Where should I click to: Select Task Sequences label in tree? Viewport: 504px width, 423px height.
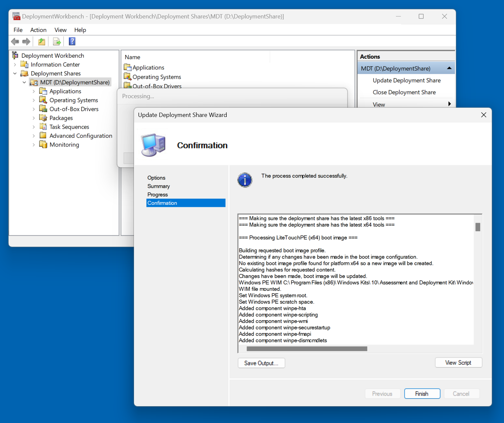pyautogui.click(x=69, y=127)
